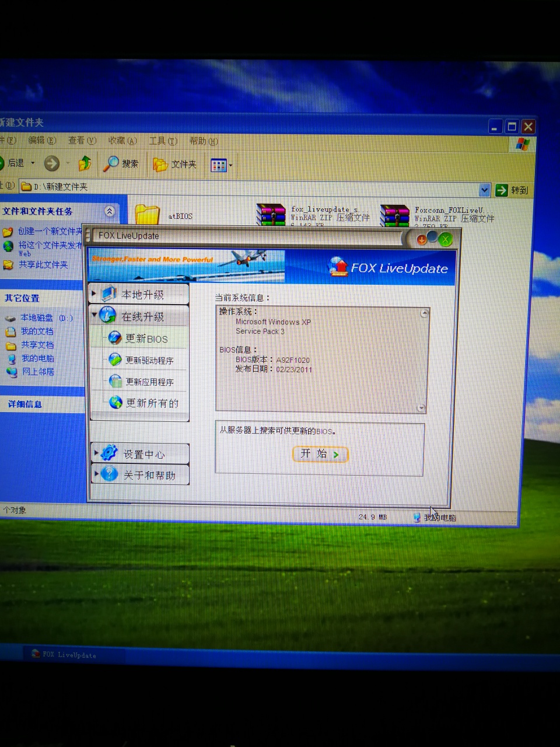Viewport: 560px width, 747px height.
Task: Expand the 关于和帮助 section
Action: point(140,474)
